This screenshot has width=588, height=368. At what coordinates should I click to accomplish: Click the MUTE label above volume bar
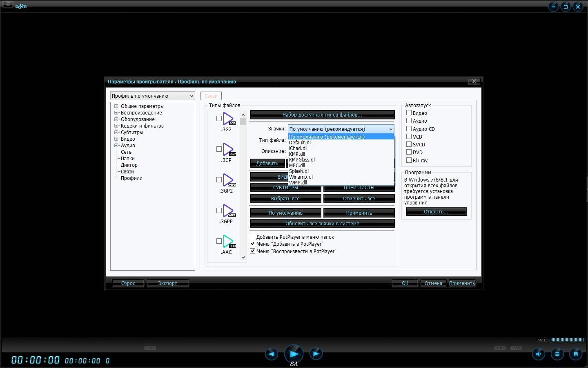coord(543,340)
